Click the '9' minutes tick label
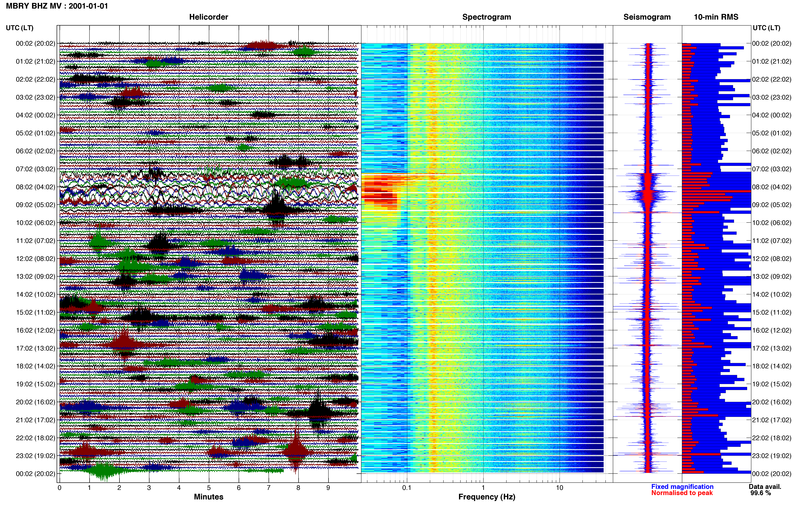Viewport: 812px width, 508px height. [328, 488]
